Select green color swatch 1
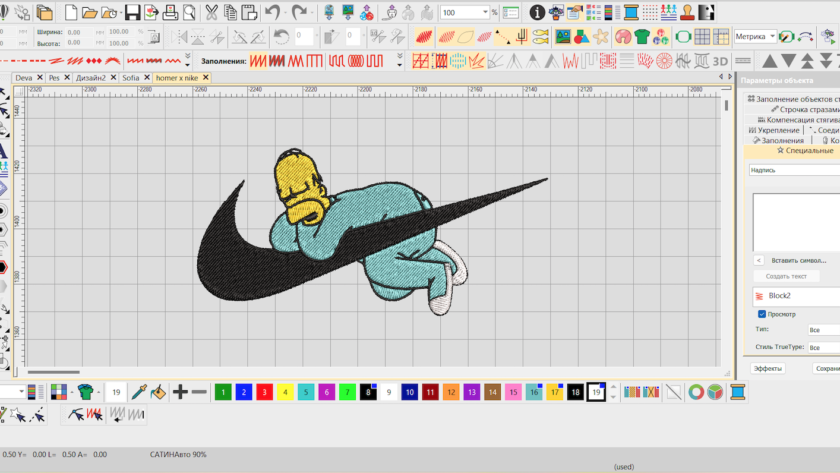The height and width of the screenshot is (473, 840). tap(223, 392)
